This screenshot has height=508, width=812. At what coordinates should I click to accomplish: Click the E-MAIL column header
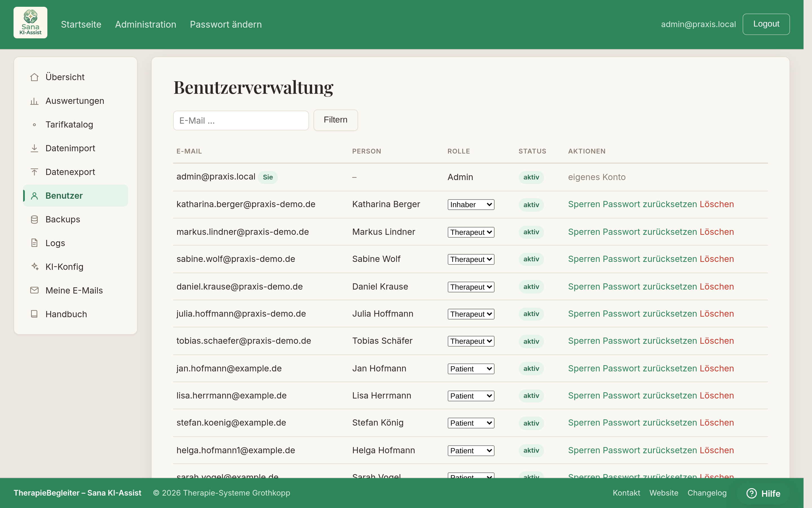click(189, 151)
